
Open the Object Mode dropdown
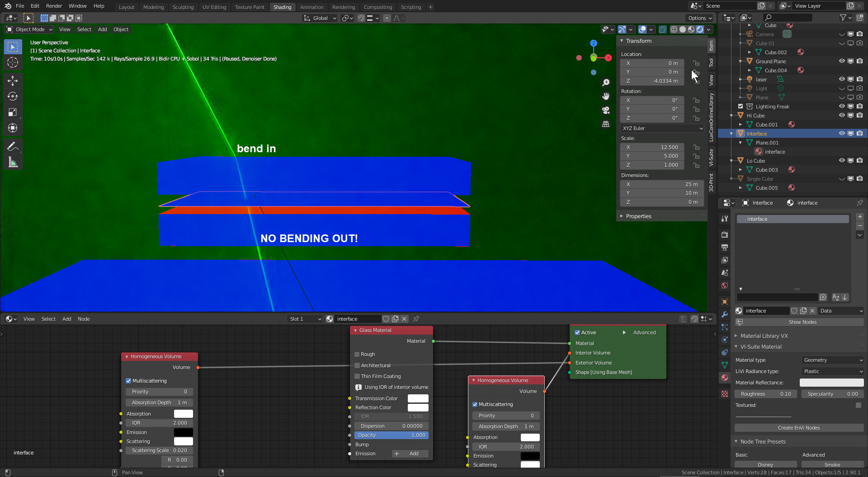[x=29, y=29]
